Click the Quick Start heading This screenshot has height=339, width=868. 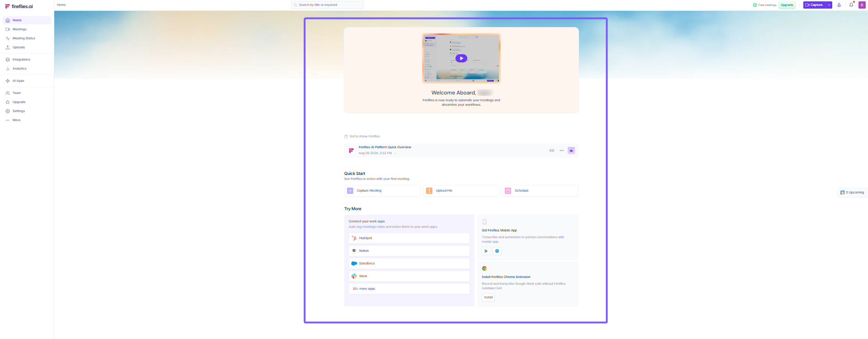pos(355,174)
